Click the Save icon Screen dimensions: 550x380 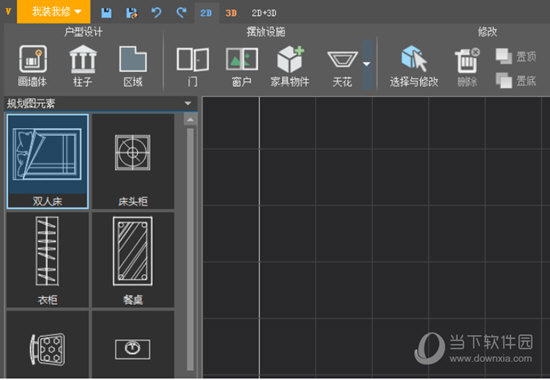pos(106,13)
